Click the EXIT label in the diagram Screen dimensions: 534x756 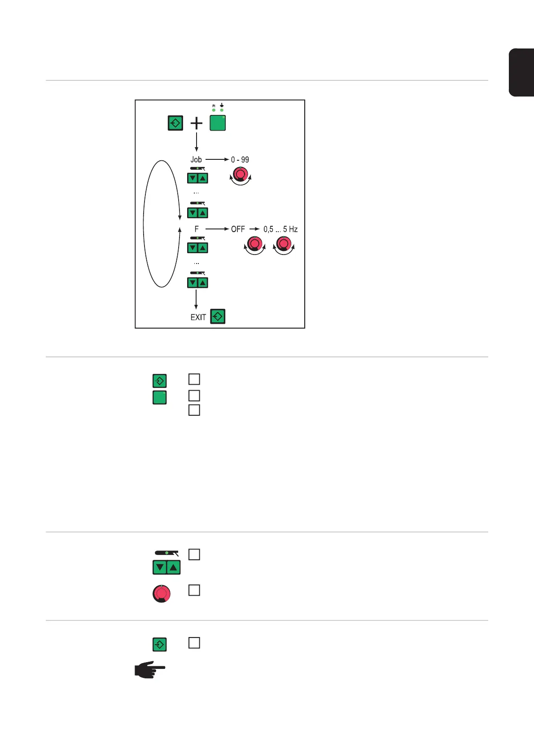point(198,317)
